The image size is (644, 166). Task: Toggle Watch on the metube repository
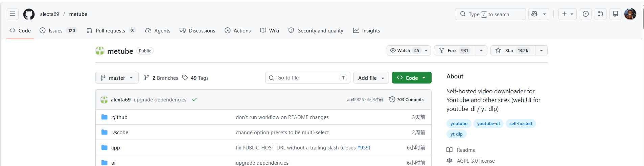tap(405, 50)
